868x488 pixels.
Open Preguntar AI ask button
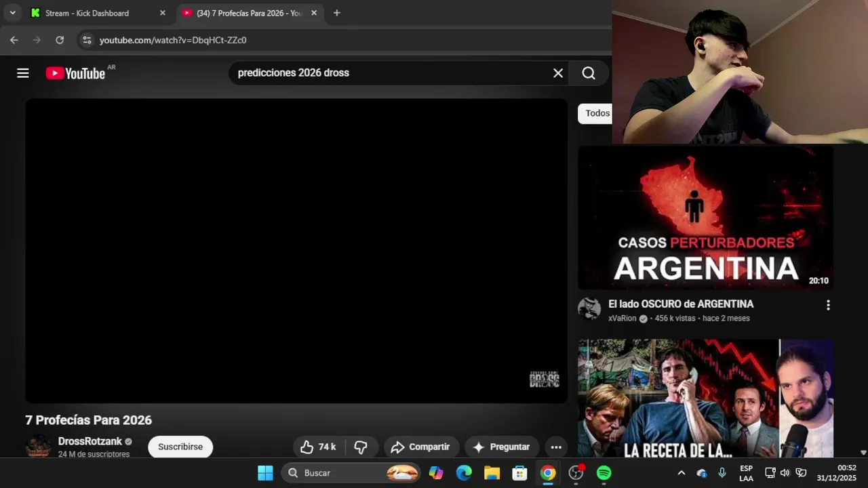click(x=501, y=447)
